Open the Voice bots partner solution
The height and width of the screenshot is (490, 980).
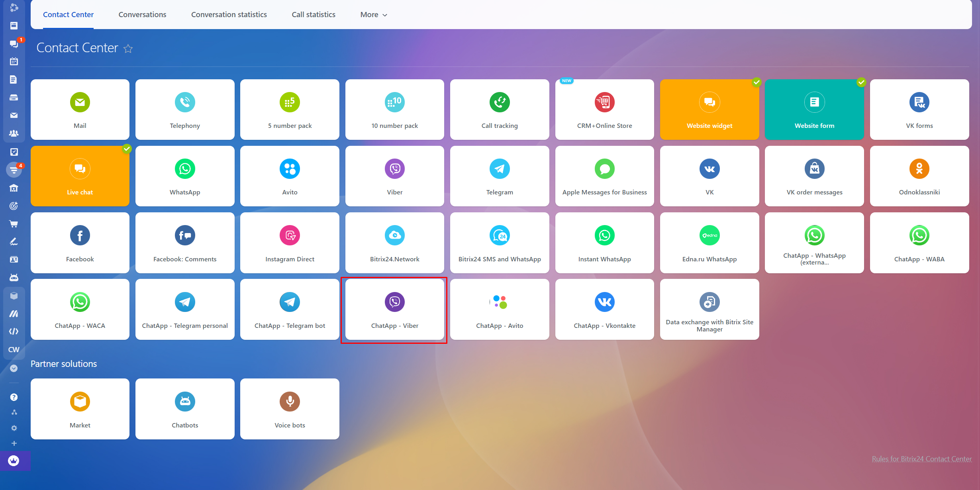[290, 409]
